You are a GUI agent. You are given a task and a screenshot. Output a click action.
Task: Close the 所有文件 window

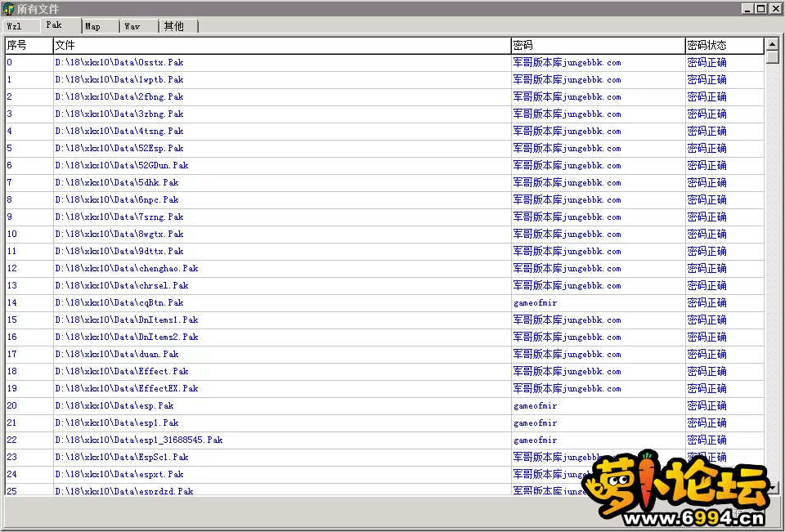(x=774, y=8)
